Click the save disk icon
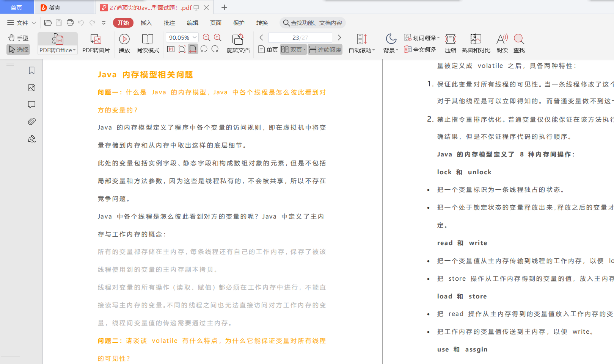The height and width of the screenshot is (364, 614). tap(59, 23)
